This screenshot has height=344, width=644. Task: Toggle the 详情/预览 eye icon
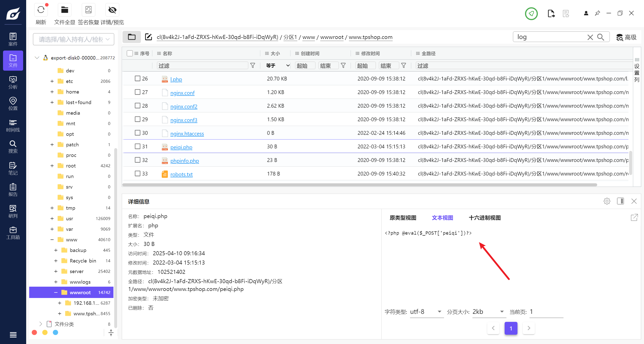(112, 10)
